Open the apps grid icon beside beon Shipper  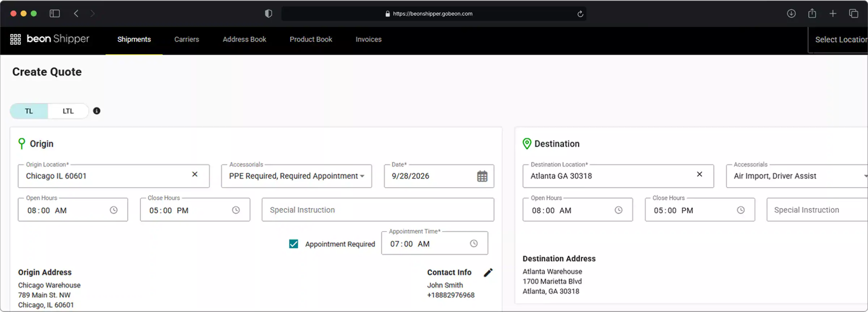[x=15, y=39]
